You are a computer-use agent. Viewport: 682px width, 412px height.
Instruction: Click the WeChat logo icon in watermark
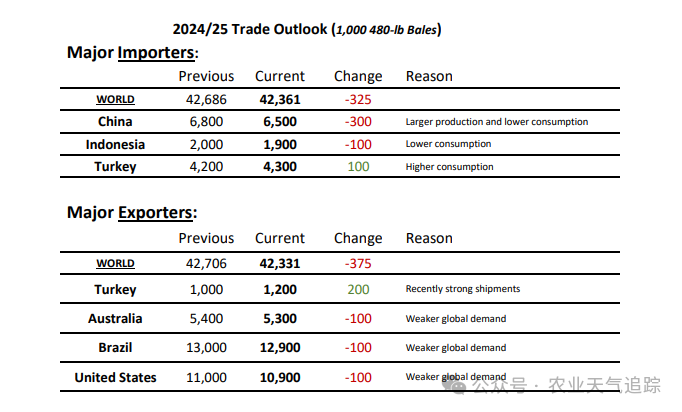coord(455,385)
